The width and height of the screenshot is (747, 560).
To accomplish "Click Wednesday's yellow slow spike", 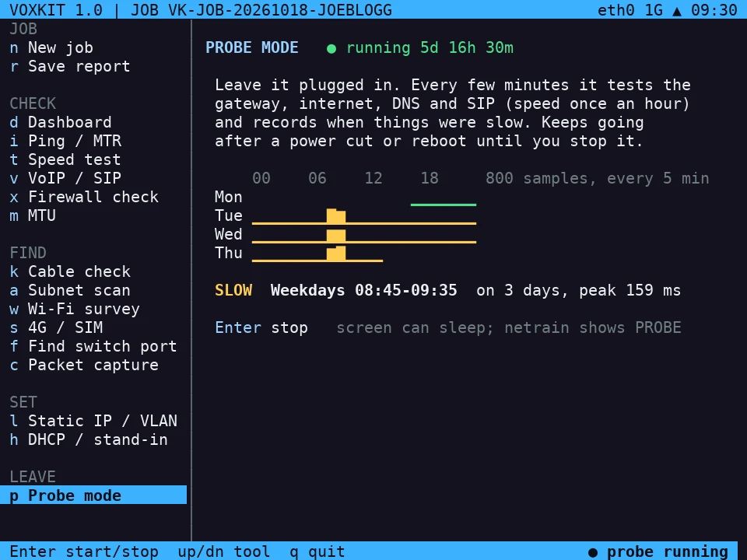I will (x=336, y=235).
